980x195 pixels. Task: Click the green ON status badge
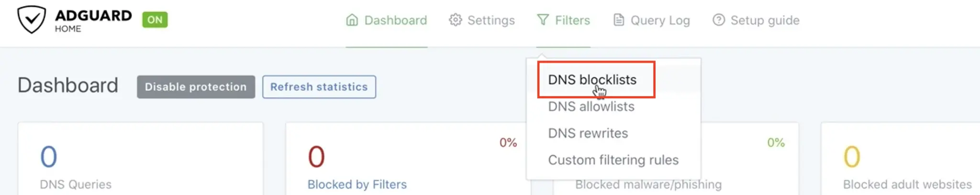(155, 20)
